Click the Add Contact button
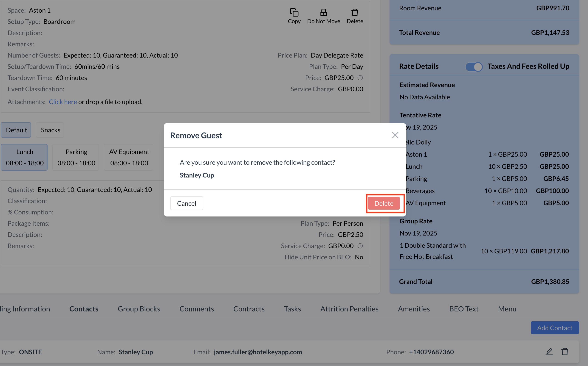 point(554,328)
